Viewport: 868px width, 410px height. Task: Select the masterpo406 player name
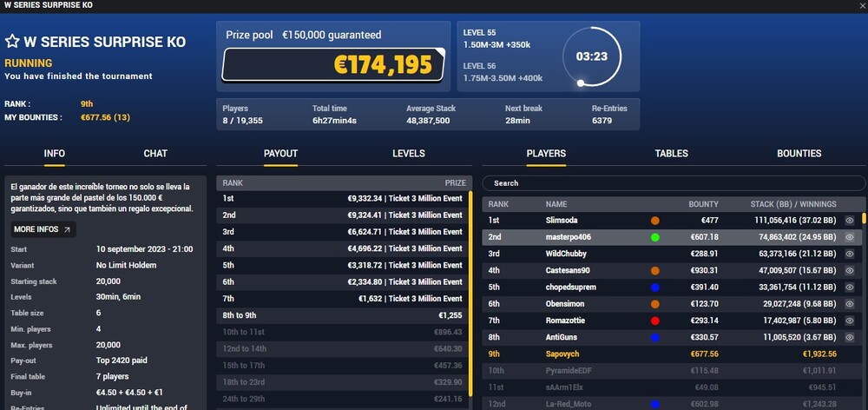tap(568, 237)
